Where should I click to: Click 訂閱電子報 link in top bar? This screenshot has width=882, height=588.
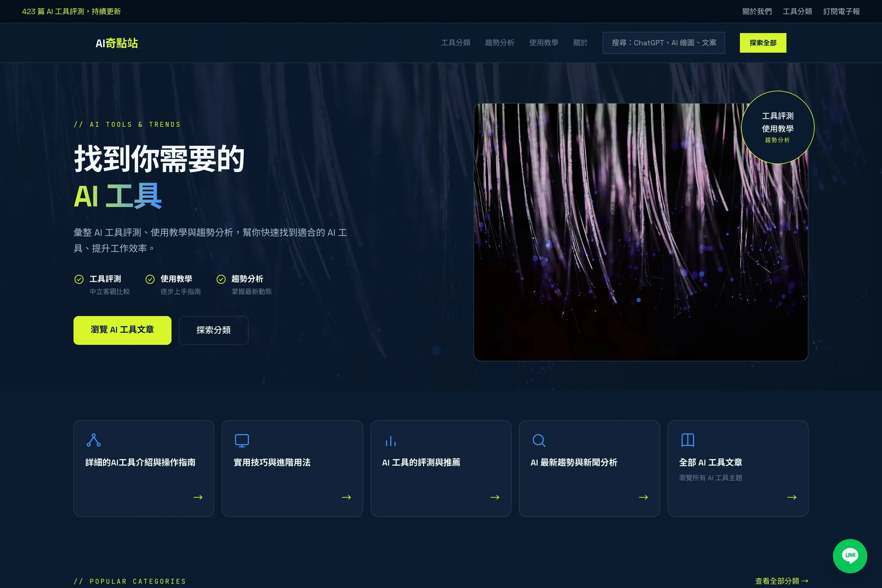tap(842, 11)
